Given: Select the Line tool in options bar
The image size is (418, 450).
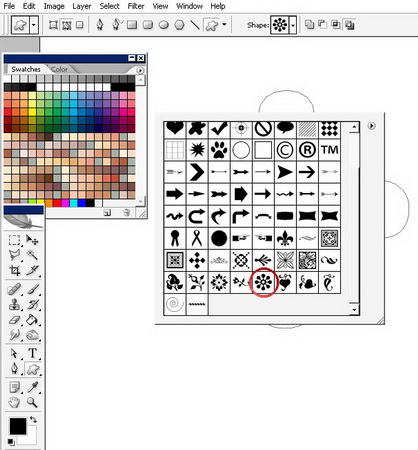Looking at the screenshot, I should pyautogui.click(x=195, y=25).
